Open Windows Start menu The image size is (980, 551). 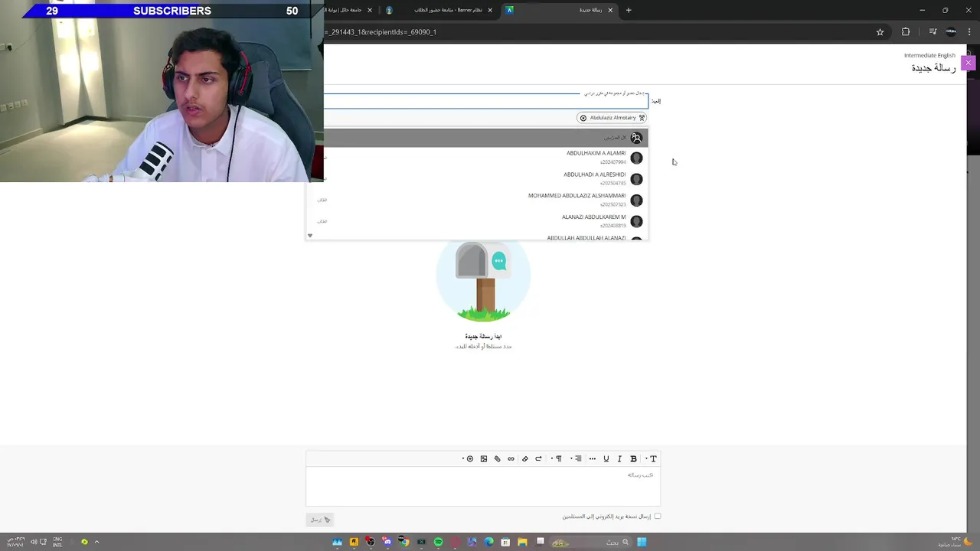click(x=642, y=542)
